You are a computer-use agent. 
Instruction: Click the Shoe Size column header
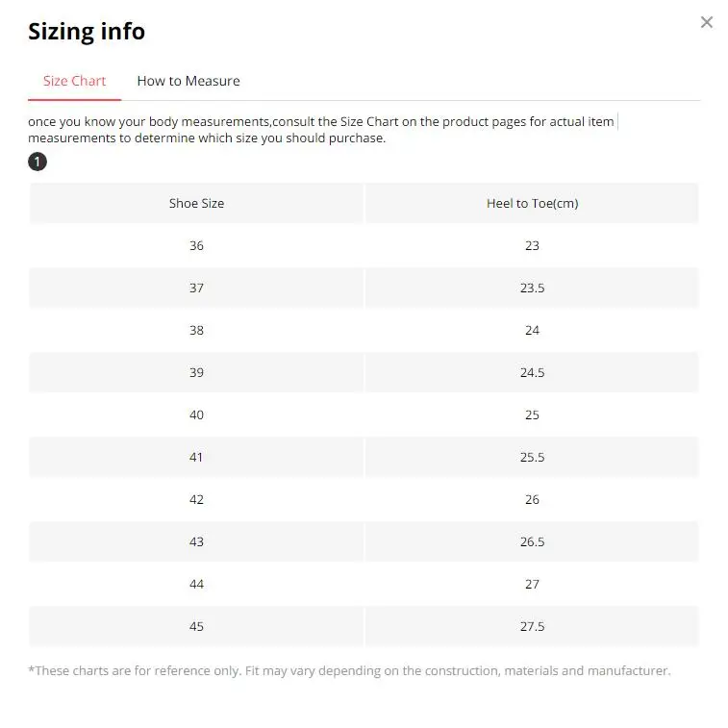tap(196, 203)
